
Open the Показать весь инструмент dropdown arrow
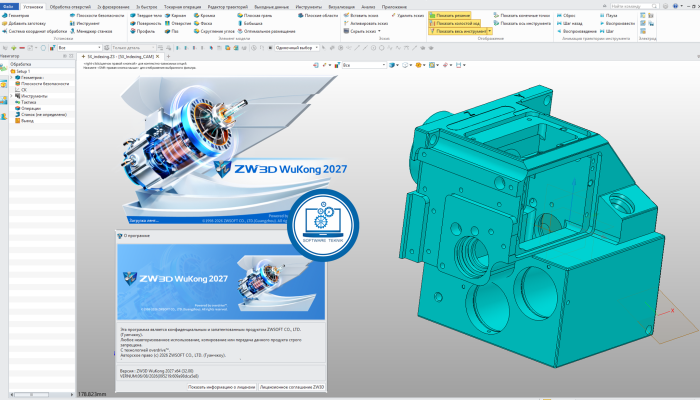(x=490, y=31)
